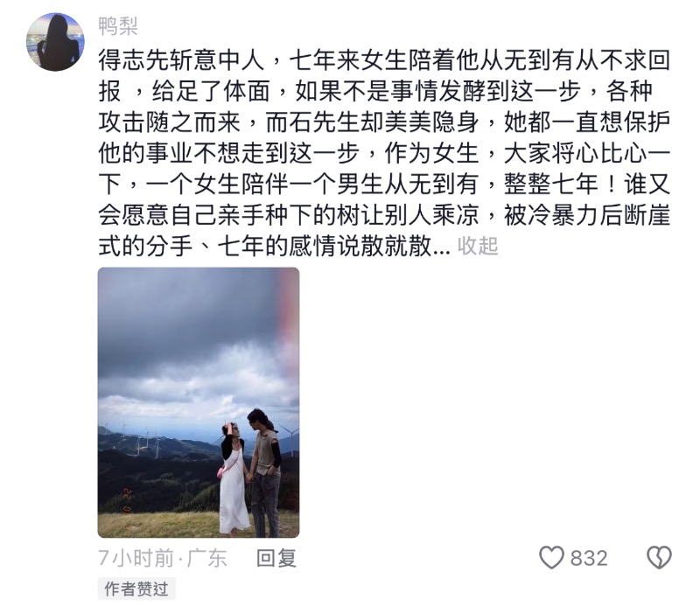Like the comment with the heart icon

(552, 558)
